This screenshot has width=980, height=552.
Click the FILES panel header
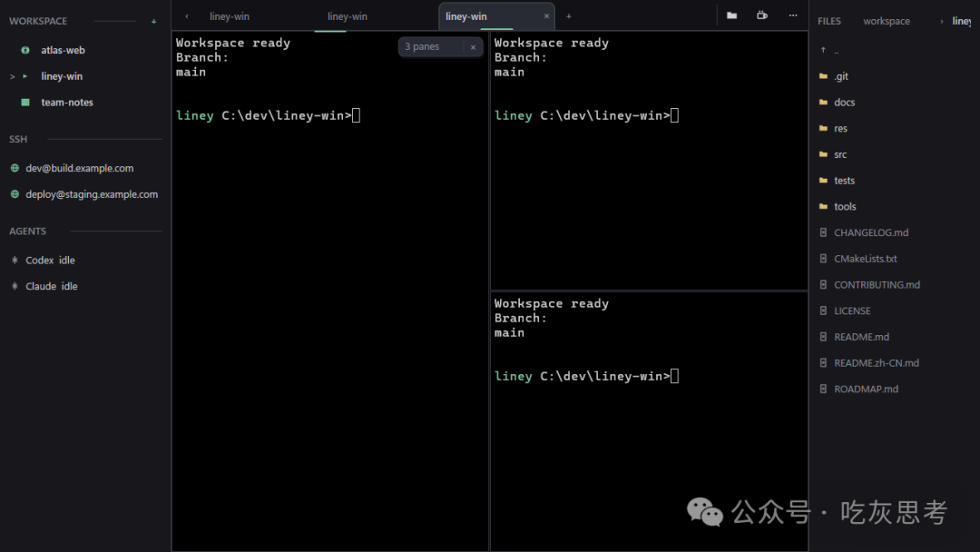pyautogui.click(x=829, y=21)
